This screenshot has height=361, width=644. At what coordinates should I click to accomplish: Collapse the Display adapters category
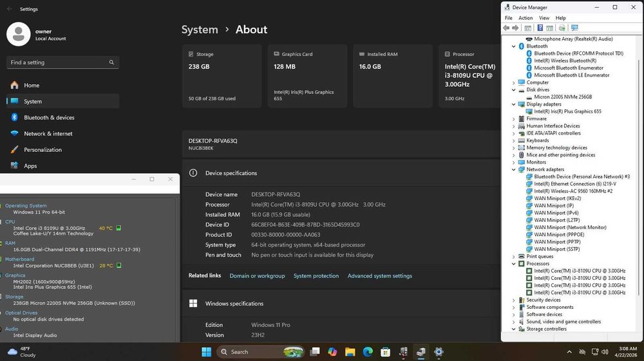coord(513,104)
